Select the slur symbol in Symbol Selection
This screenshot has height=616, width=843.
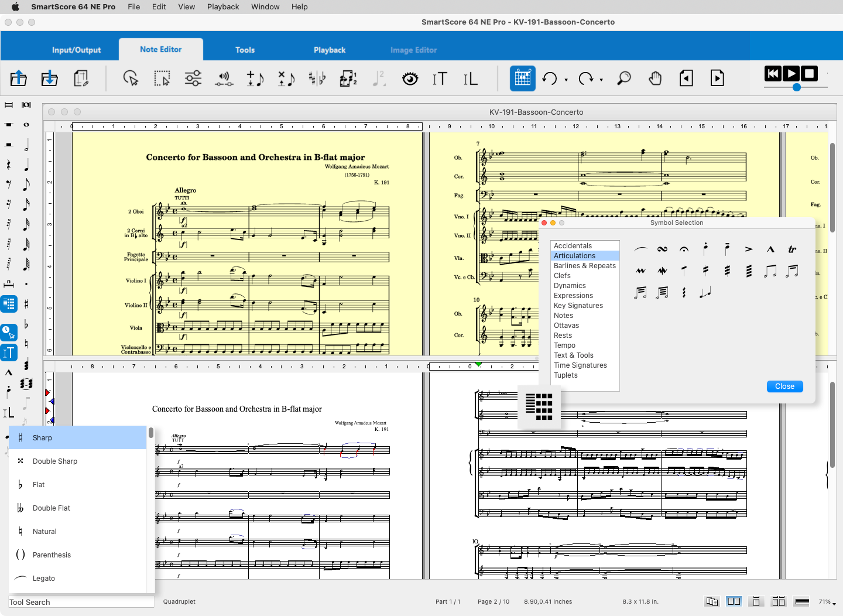(640, 249)
